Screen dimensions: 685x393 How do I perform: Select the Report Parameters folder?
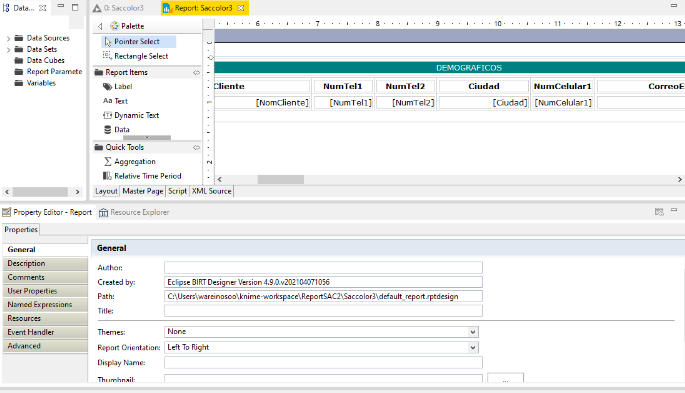point(54,72)
